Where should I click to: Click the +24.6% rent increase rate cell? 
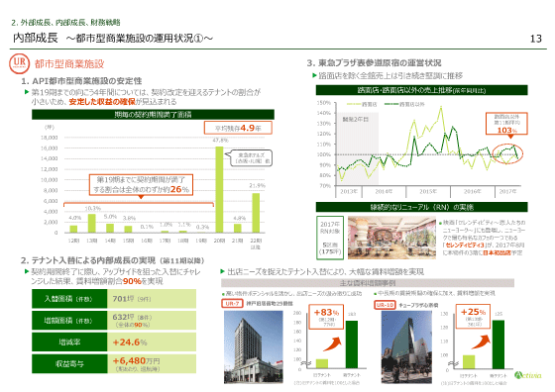[x=152, y=343]
